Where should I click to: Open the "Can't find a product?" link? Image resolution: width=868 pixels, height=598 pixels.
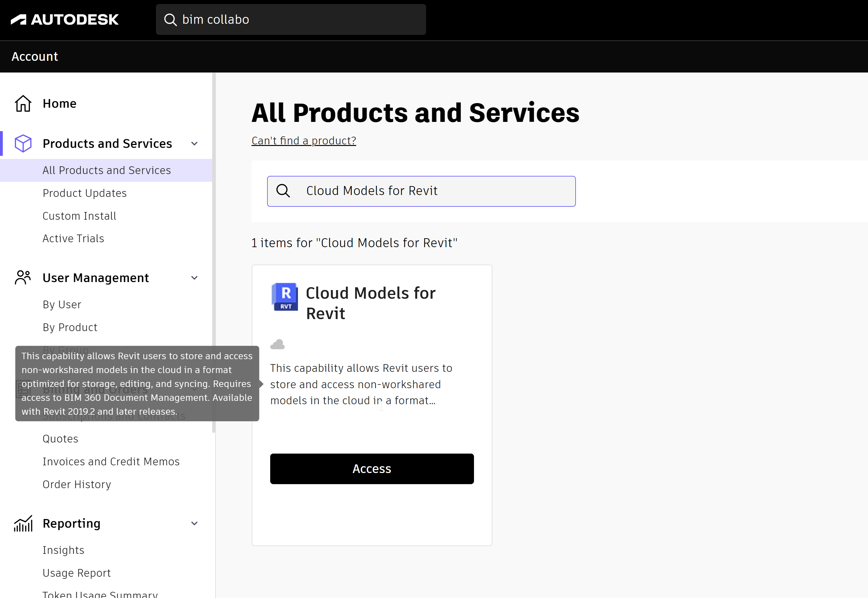(x=304, y=140)
